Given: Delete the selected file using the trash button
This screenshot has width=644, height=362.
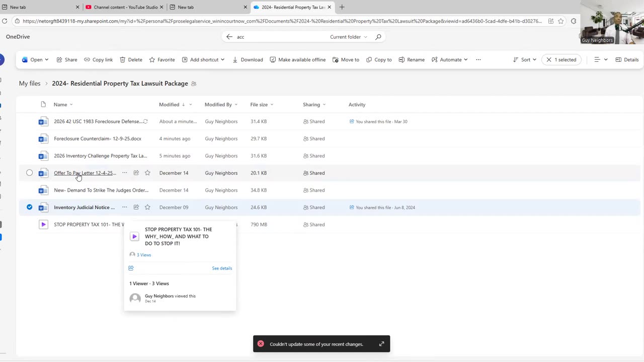Looking at the screenshot, I should coord(131,60).
